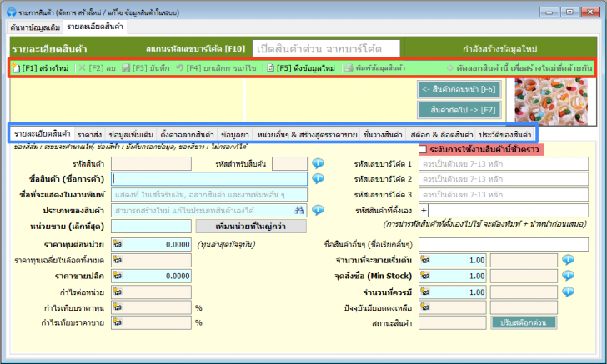
Task: Open the upper รายละเอียดสินค้า window tab
Action: (x=95, y=27)
